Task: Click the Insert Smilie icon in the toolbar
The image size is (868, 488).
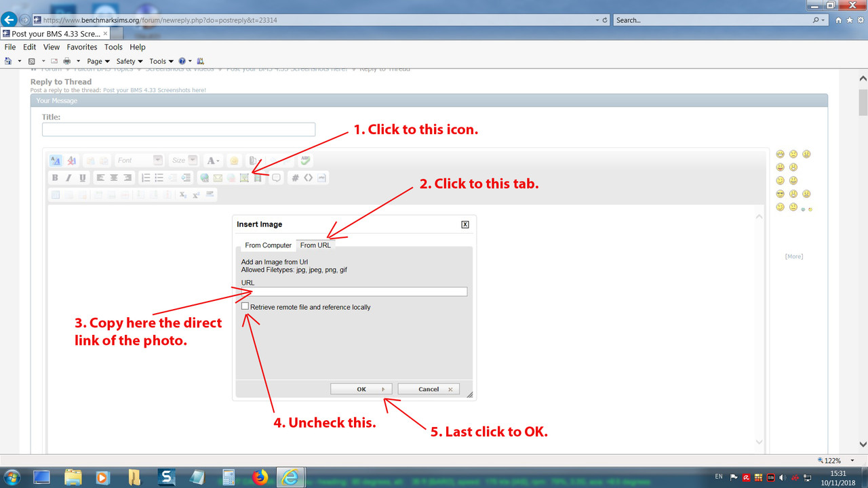Action: click(234, 161)
